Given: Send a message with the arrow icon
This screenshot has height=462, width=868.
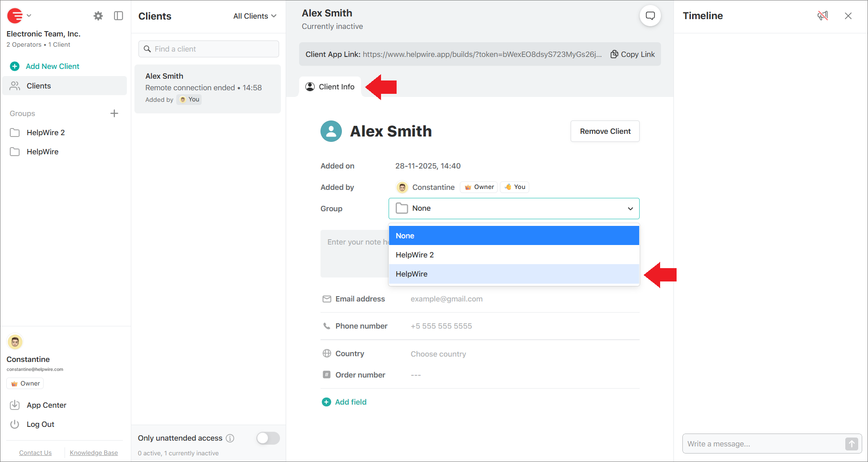Looking at the screenshot, I should point(852,444).
